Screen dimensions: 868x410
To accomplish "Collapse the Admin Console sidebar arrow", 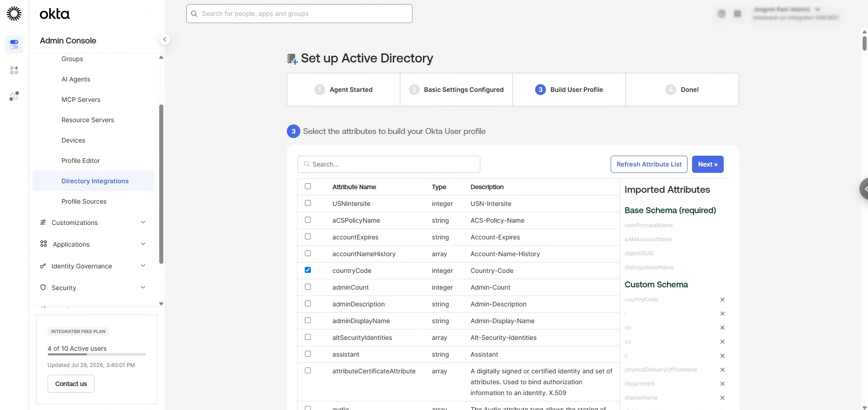I will coord(165,40).
